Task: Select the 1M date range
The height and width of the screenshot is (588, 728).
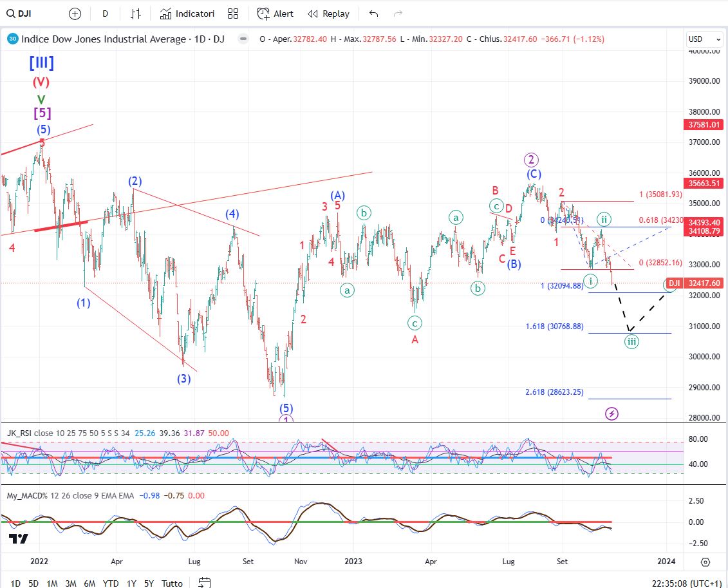Action: pyautogui.click(x=52, y=583)
